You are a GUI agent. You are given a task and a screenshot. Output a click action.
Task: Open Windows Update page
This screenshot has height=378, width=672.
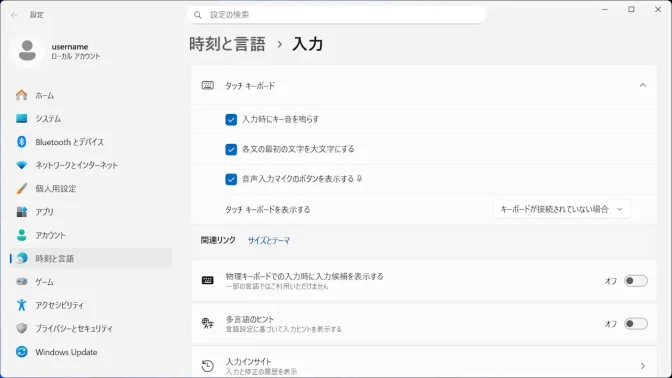point(91,352)
